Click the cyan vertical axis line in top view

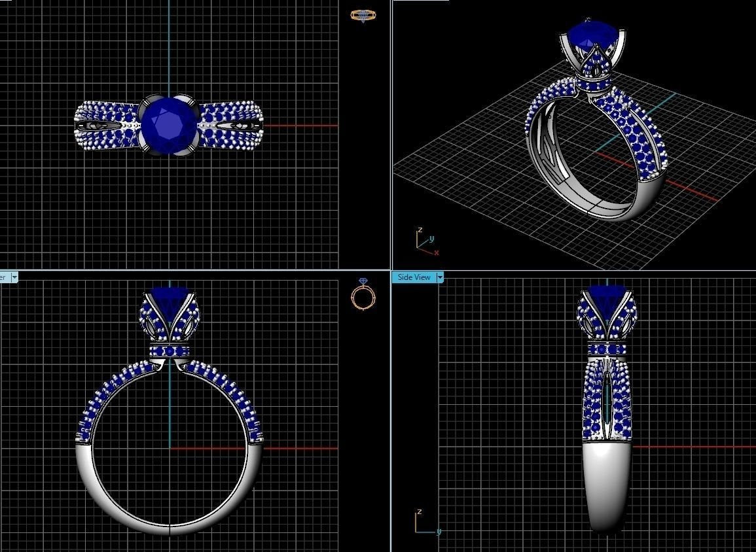170,47
